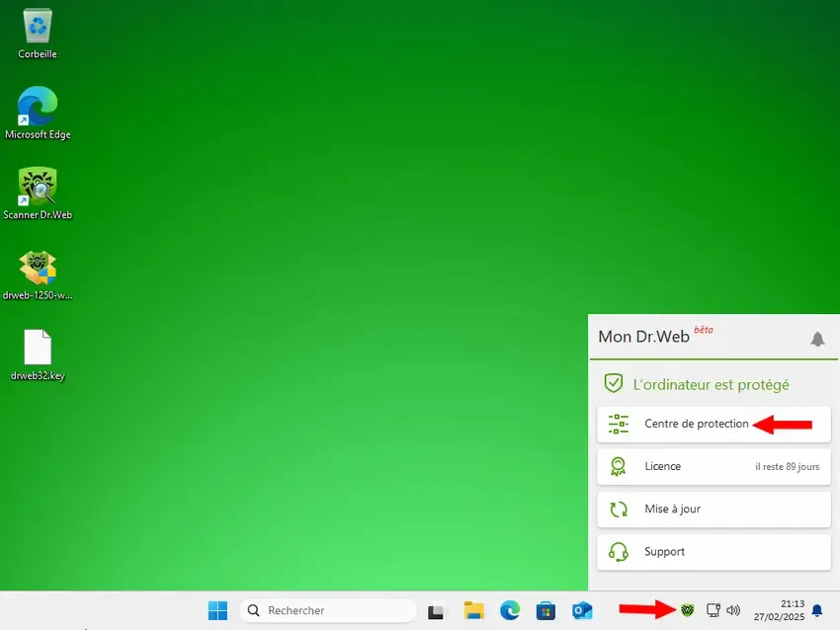The width and height of the screenshot is (840, 630).
Task: Click the Support headset icon
Action: (619, 552)
